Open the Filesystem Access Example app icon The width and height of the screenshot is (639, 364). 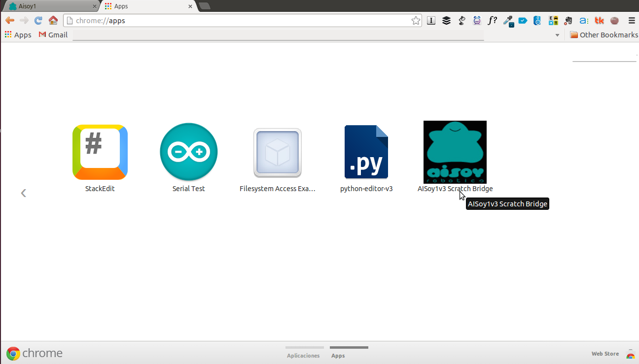pyautogui.click(x=278, y=153)
